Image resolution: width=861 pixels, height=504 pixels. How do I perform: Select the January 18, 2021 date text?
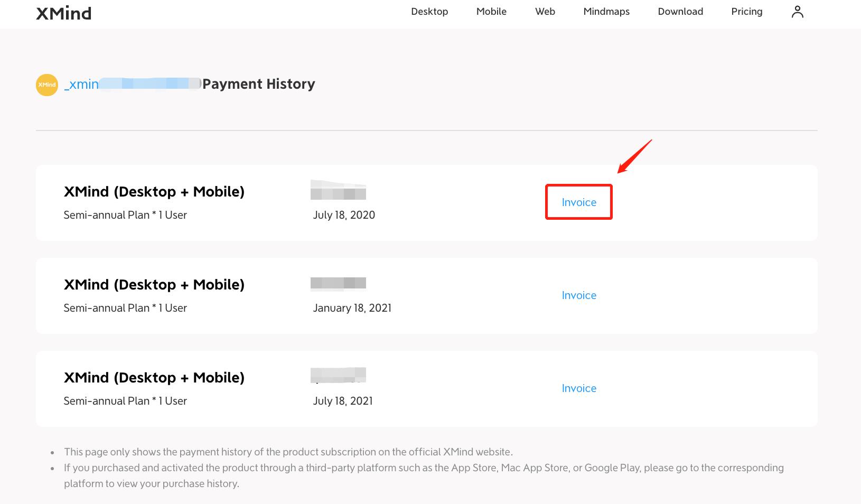(352, 308)
